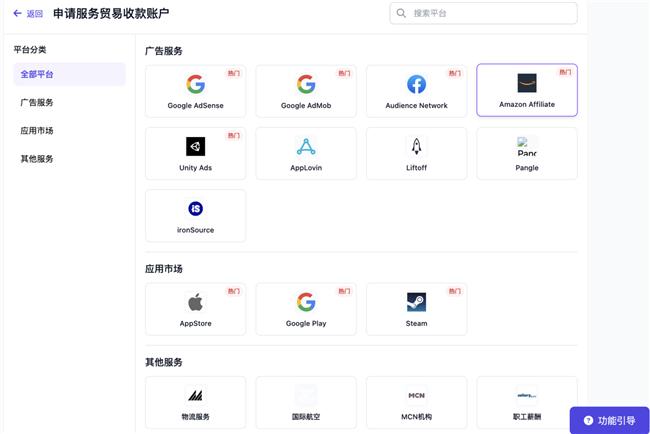Click the 国际航空 logo icon

[306, 395]
